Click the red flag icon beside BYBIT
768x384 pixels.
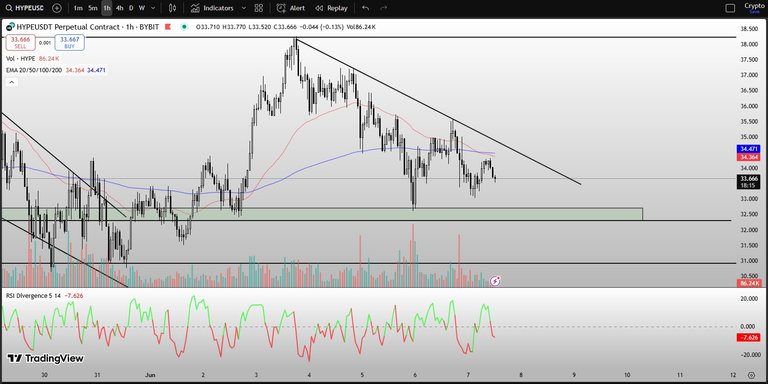click(168, 26)
